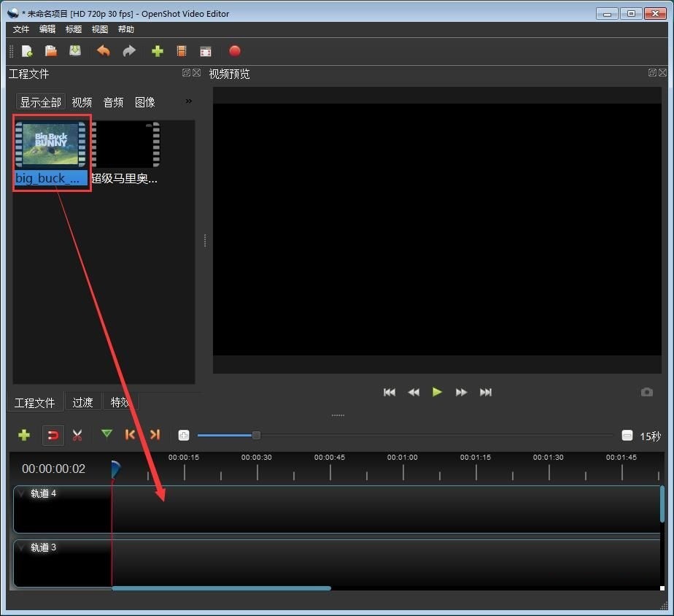This screenshot has height=616, width=674.
Task: Jump to the next marker
Action: [155, 434]
